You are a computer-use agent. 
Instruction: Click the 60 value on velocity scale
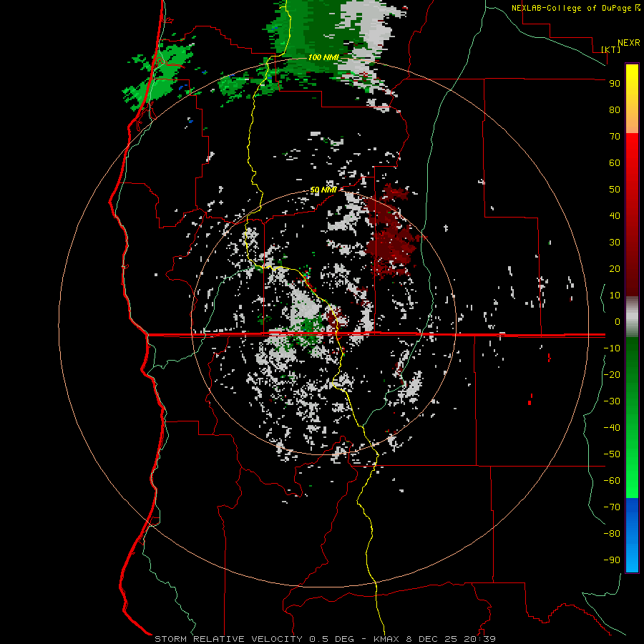click(x=615, y=162)
